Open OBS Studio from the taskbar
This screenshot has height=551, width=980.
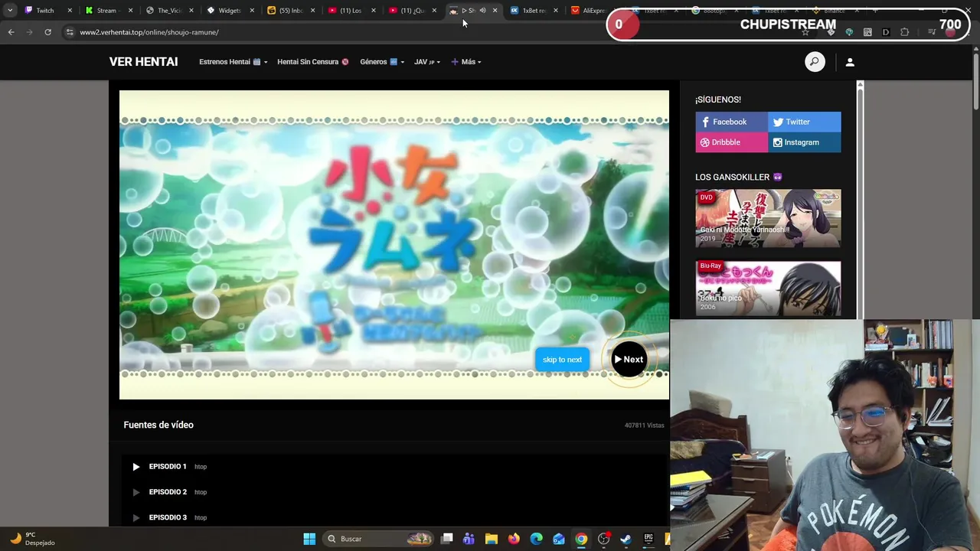(603, 539)
